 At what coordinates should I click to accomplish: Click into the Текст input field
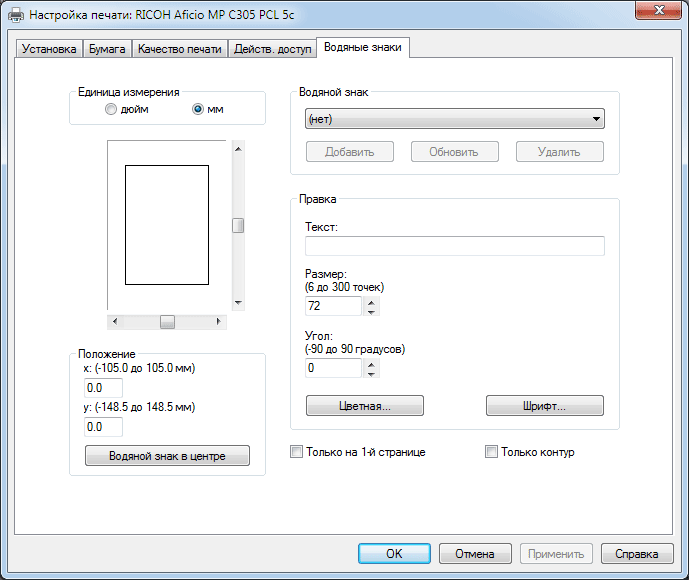455,246
